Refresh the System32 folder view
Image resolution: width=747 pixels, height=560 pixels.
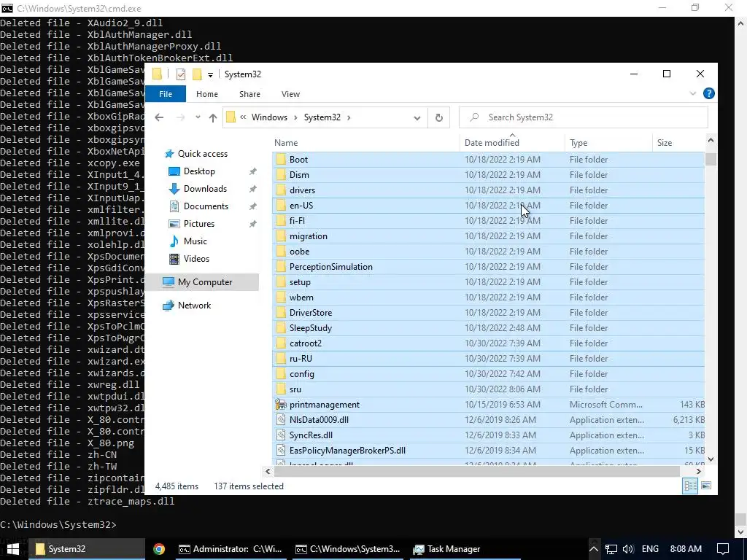pyautogui.click(x=438, y=117)
